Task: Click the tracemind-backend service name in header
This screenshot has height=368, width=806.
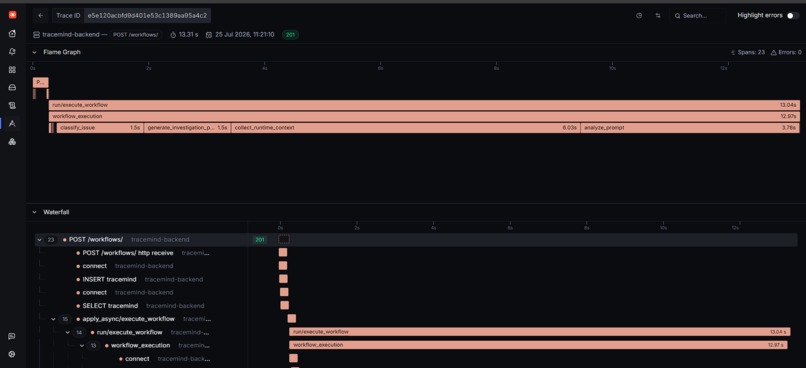Action: point(71,34)
